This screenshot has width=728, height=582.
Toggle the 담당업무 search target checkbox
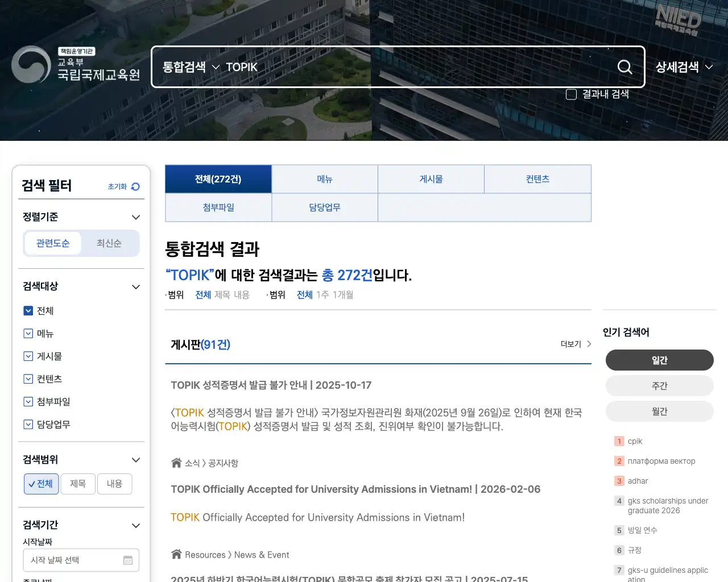(28, 424)
